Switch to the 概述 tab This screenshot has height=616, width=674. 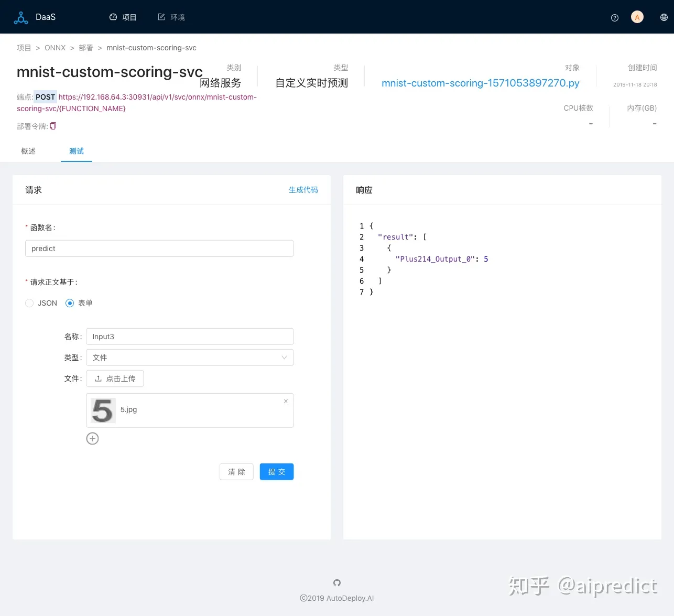coord(28,151)
